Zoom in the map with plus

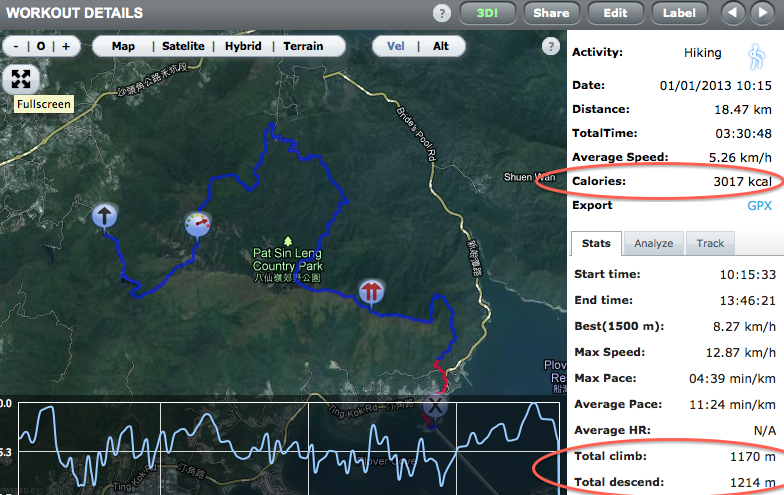(x=66, y=46)
